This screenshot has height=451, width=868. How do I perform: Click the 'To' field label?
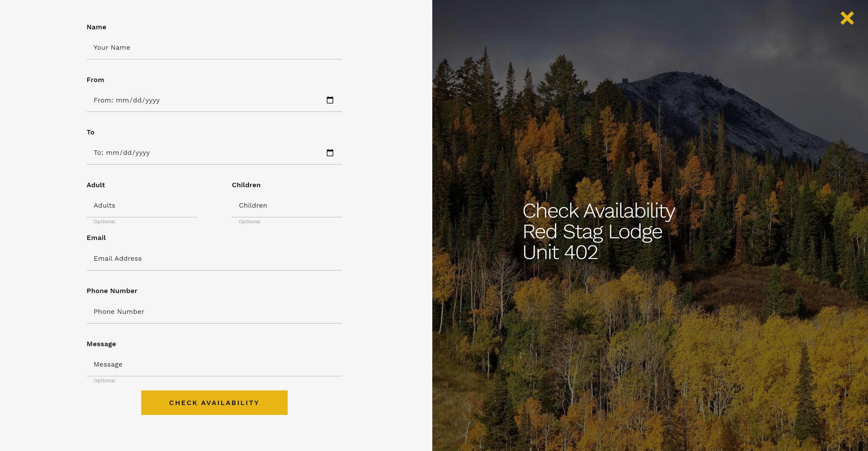(91, 132)
